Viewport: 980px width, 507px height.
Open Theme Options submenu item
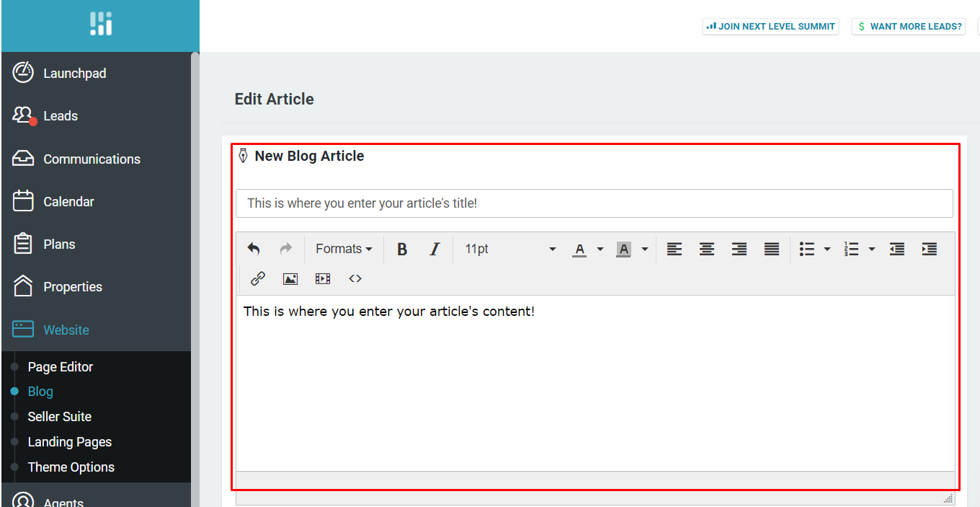click(71, 467)
